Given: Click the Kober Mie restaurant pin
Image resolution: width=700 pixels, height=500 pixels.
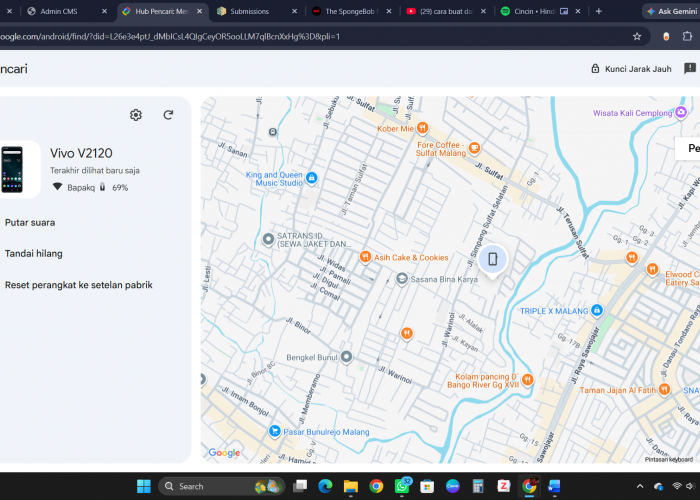Looking at the screenshot, I should pos(422,128).
